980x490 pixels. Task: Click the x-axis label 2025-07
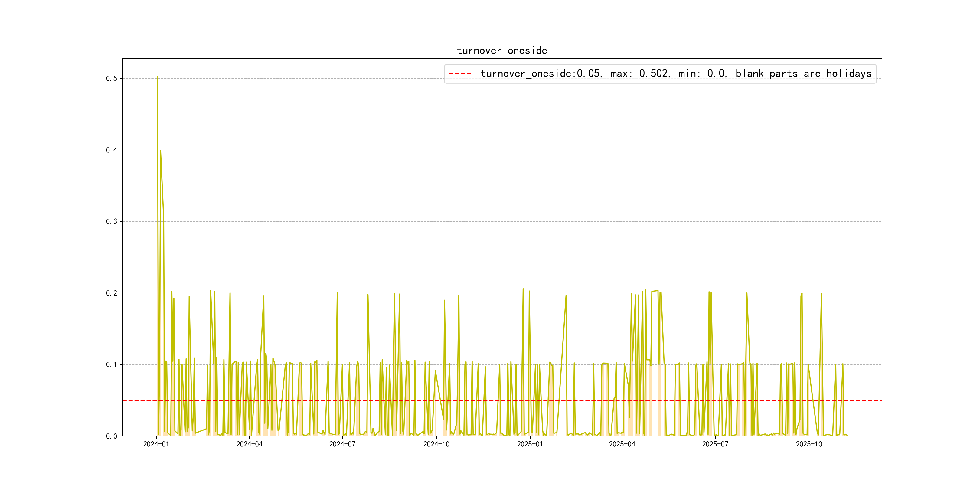[715, 444]
